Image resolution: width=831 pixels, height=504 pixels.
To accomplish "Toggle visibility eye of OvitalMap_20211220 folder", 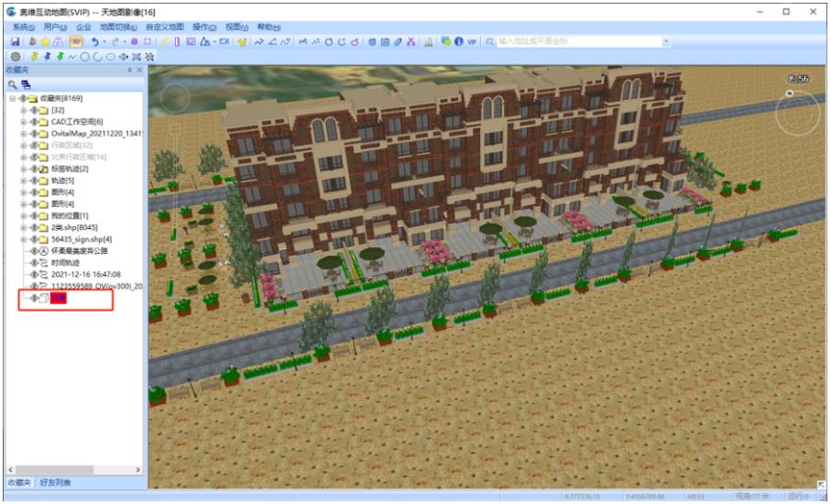I will pyautogui.click(x=33, y=133).
